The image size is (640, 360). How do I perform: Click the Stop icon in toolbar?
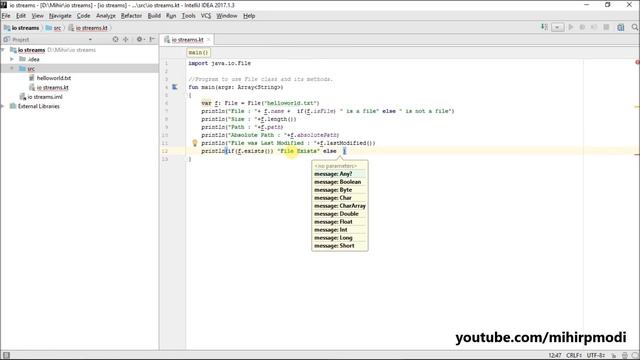click(x=606, y=27)
